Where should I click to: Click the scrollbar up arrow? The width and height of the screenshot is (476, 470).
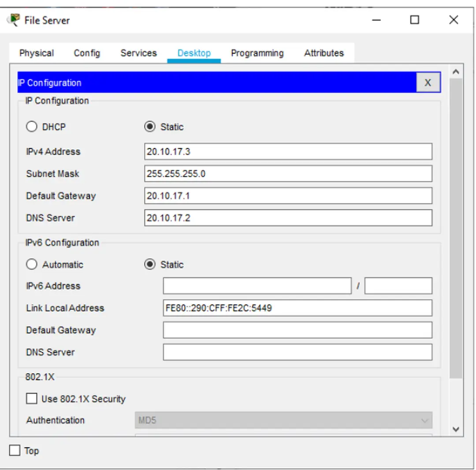point(456,71)
